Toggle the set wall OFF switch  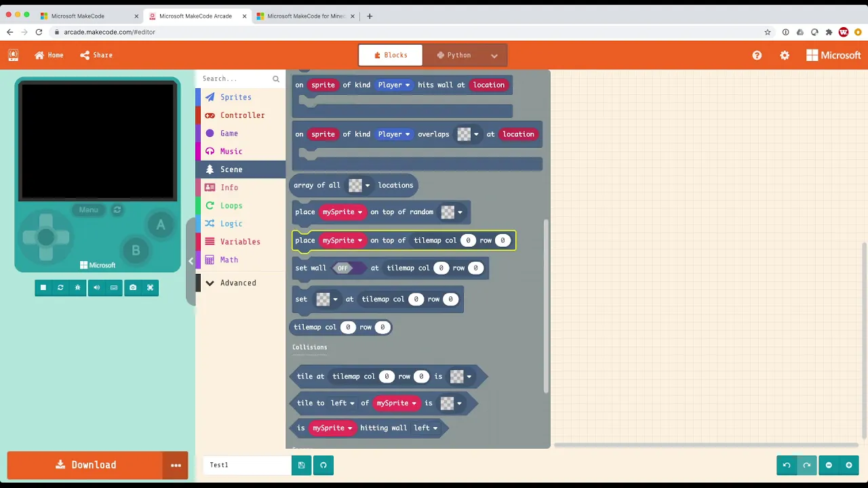point(348,268)
